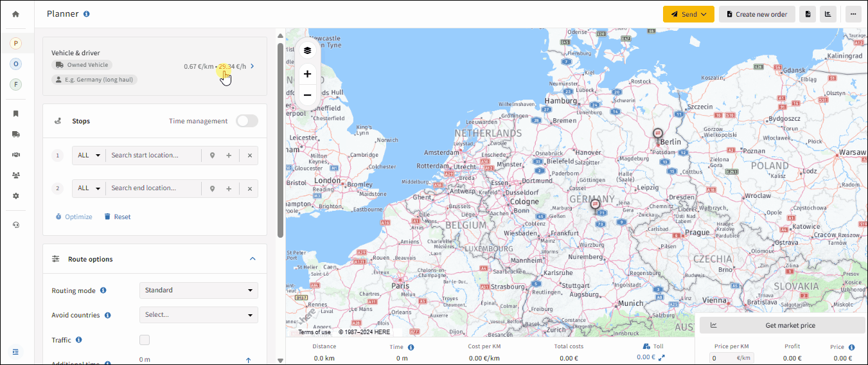Click the left panel vertical scrollbar

pyautogui.click(x=280, y=140)
